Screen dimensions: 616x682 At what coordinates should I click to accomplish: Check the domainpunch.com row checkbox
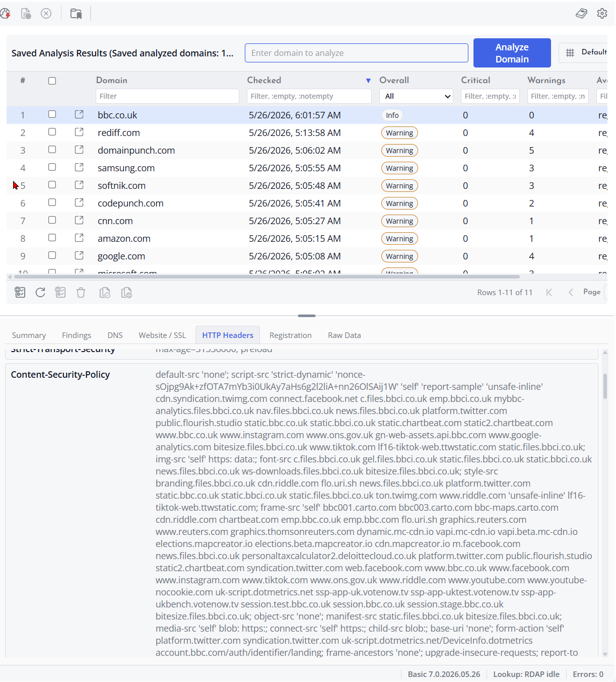(52, 150)
